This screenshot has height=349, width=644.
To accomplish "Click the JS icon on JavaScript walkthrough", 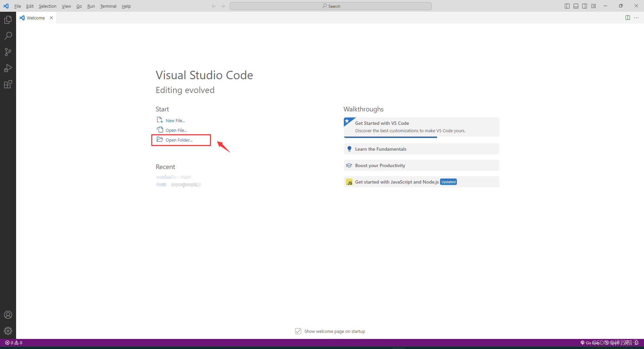I will tap(349, 182).
